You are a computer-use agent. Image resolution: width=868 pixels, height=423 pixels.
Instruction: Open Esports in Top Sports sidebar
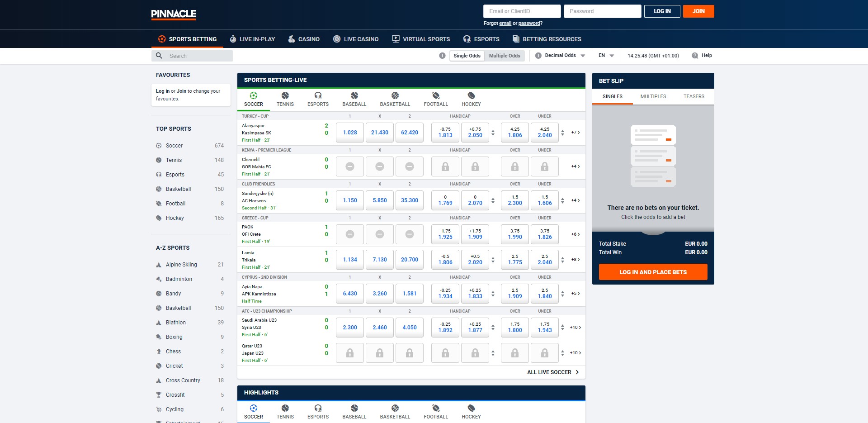[x=190, y=175]
